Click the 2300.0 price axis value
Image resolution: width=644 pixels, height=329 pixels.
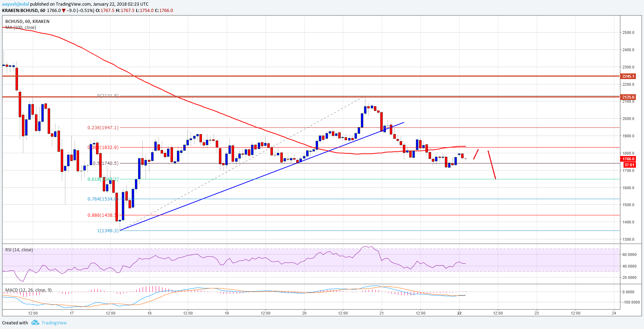[628, 67]
